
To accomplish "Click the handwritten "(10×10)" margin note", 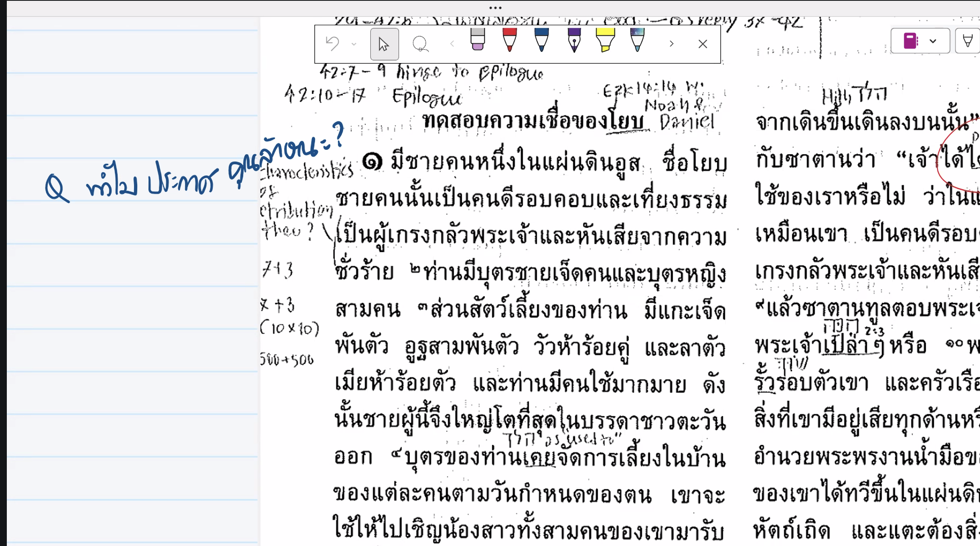I will [289, 328].
